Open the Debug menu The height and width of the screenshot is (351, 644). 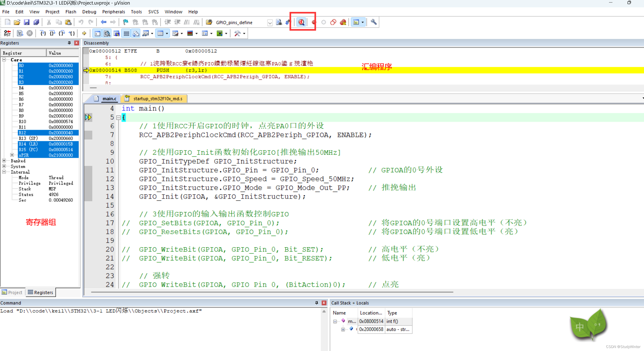tap(89, 12)
